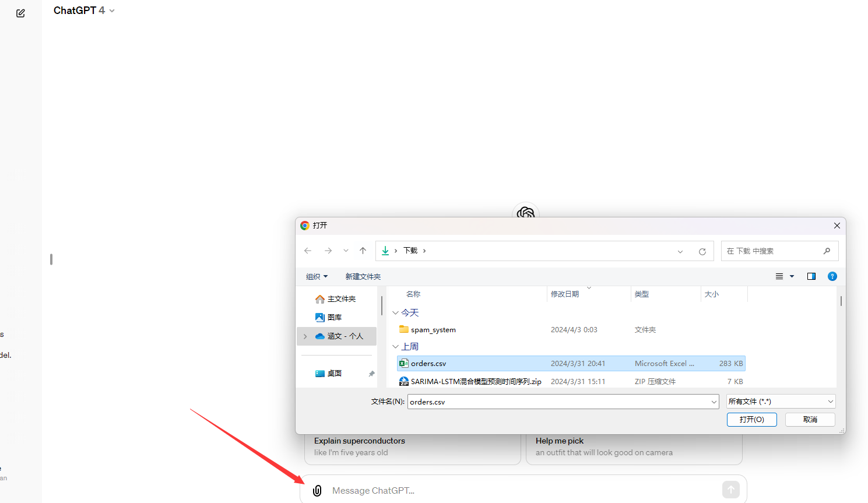Sort by the 名称 column header
The height and width of the screenshot is (503, 868).
point(413,294)
